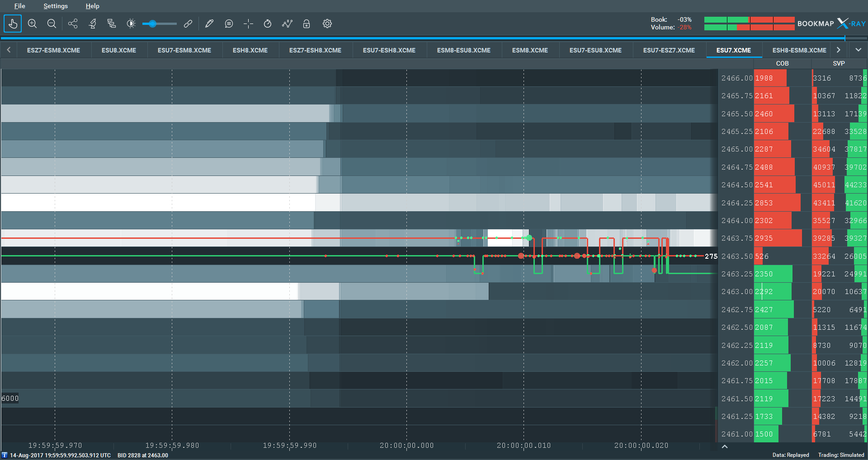The image size is (868, 460).
Task: Click the line chart indicators icon
Action: click(x=287, y=24)
